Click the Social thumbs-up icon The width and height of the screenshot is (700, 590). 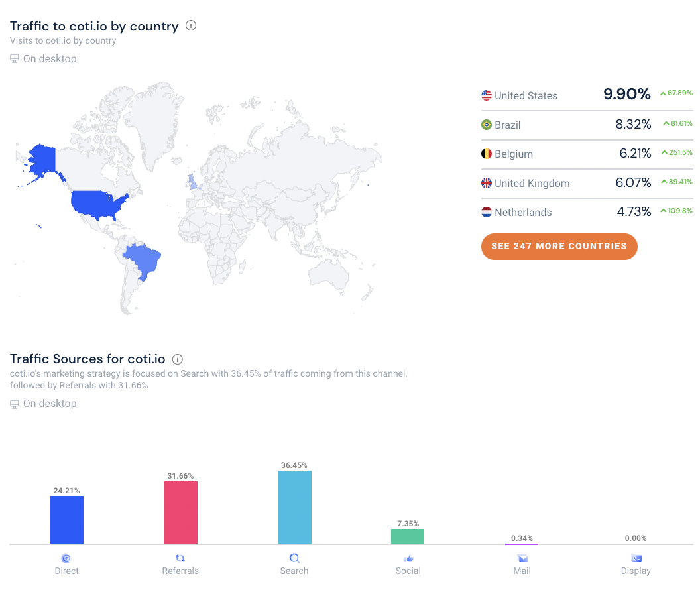click(408, 558)
